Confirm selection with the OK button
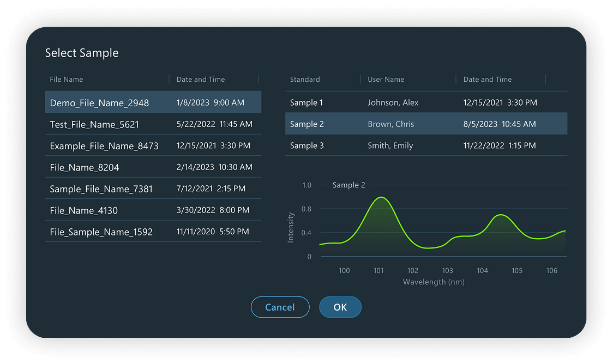The height and width of the screenshot is (364, 613). click(x=340, y=307)
